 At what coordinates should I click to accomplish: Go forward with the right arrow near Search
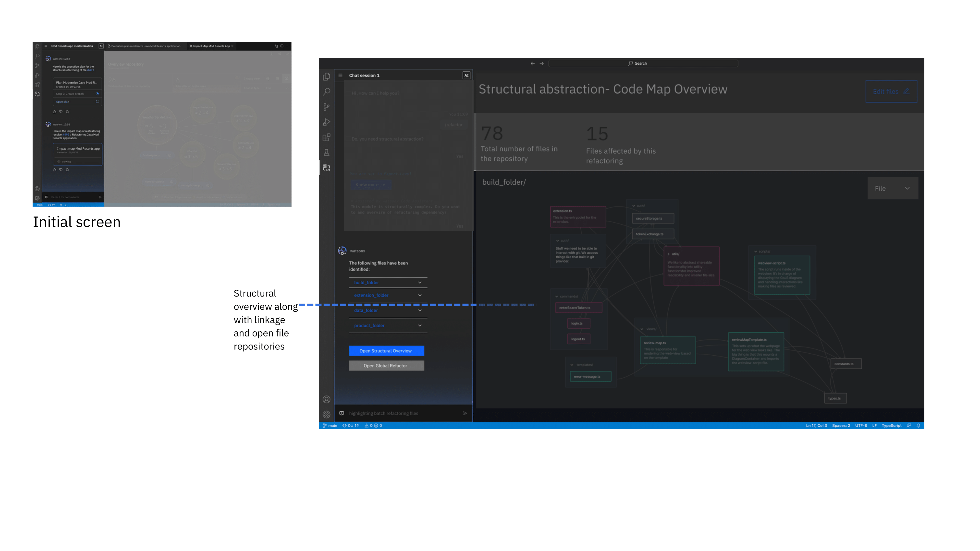coord(542,63)
